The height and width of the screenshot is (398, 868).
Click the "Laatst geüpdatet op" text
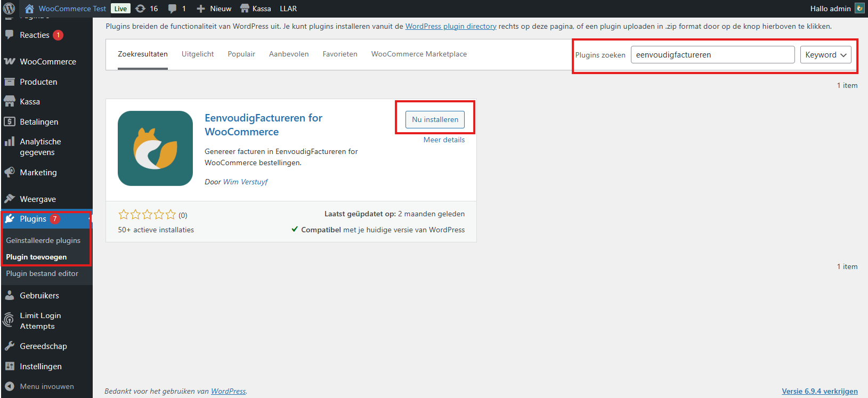tap(360, 214)
